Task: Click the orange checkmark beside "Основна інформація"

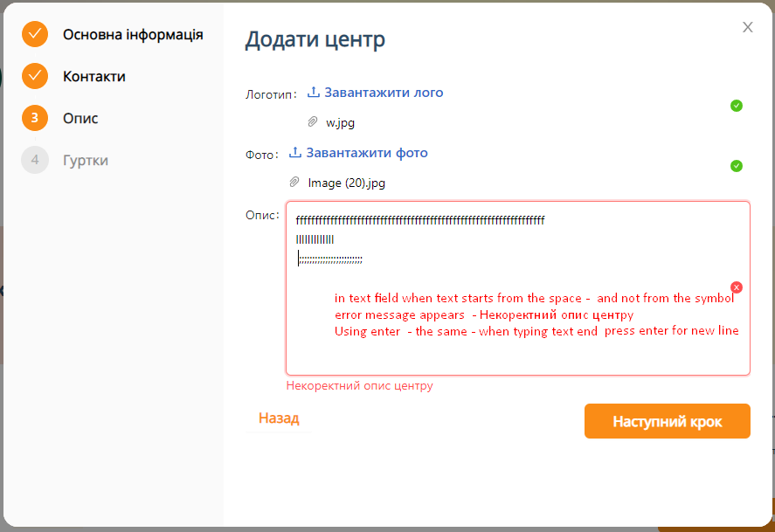Action: point(35,35)
